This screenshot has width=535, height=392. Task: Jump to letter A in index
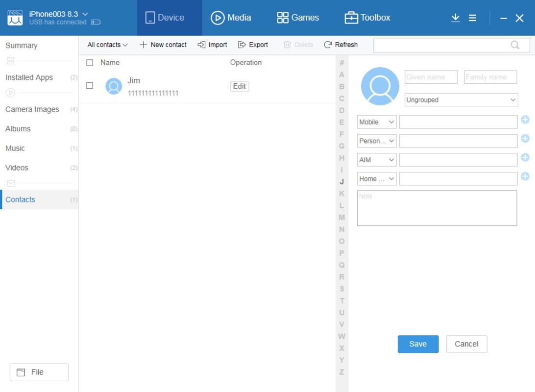(341, 74)
